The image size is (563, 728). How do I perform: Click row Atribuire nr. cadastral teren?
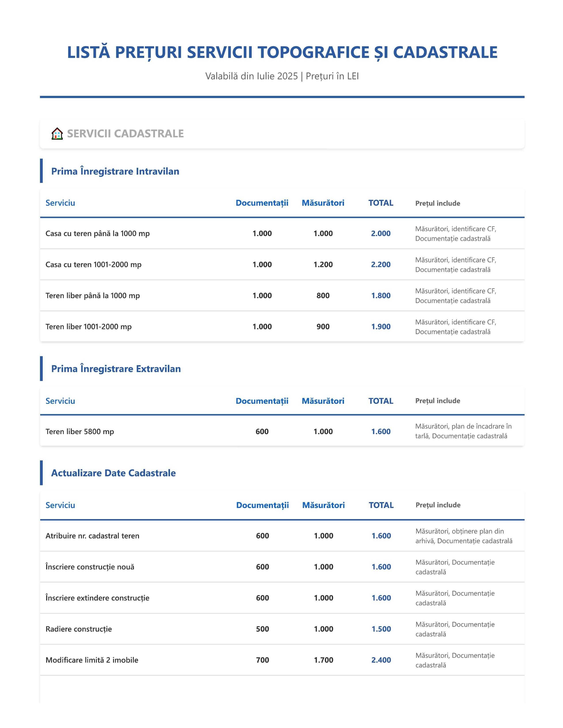(282, 536)
